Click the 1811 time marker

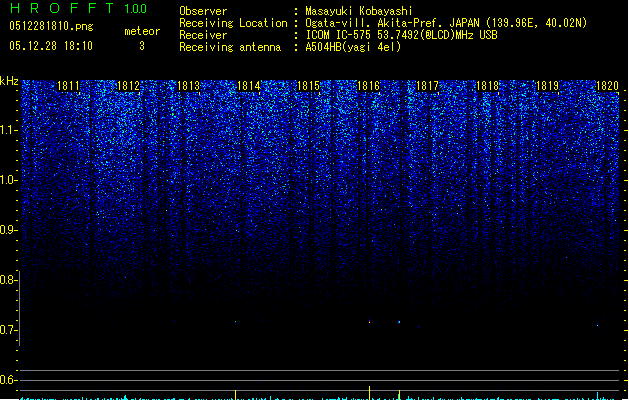click(x=69, y=86)
